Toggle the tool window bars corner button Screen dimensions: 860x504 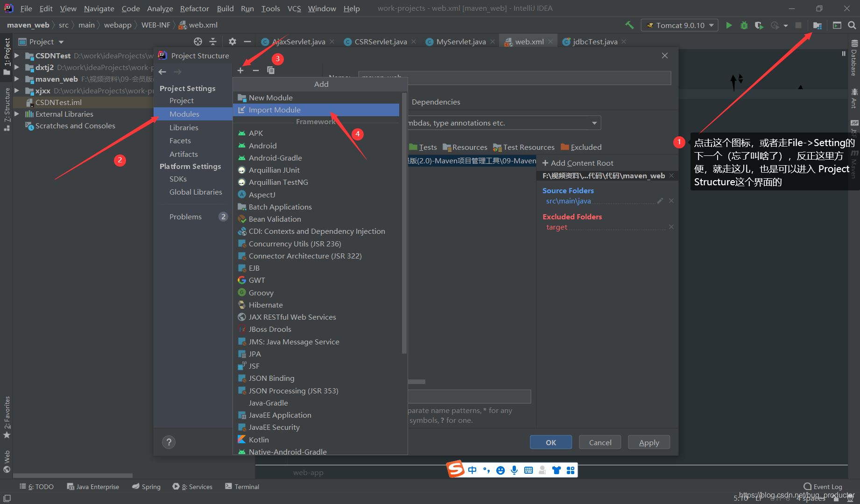[x=7, y=498]
